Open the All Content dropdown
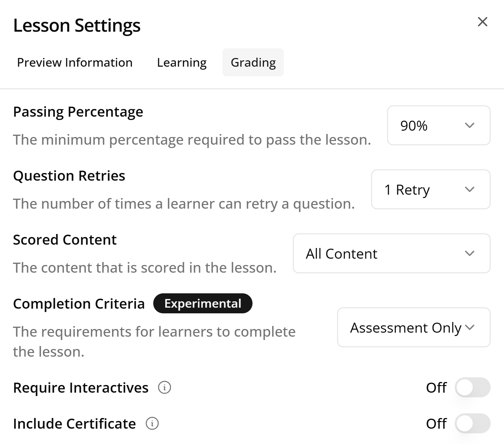 click(391, 254)
